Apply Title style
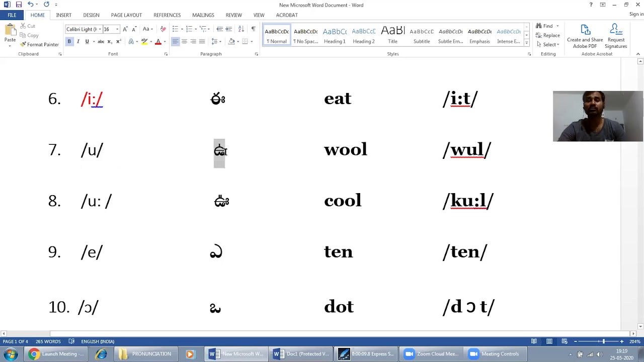 pos(392,35)
